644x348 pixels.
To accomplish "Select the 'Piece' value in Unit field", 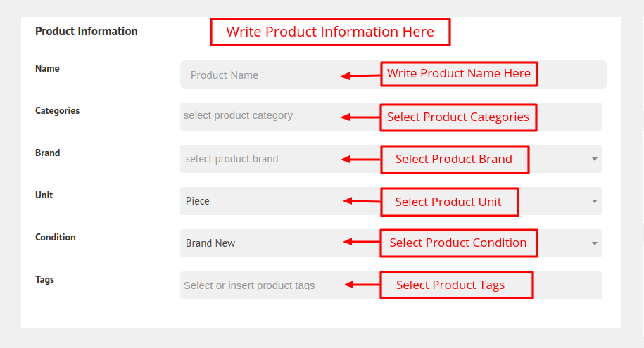I will coord(198,201).
